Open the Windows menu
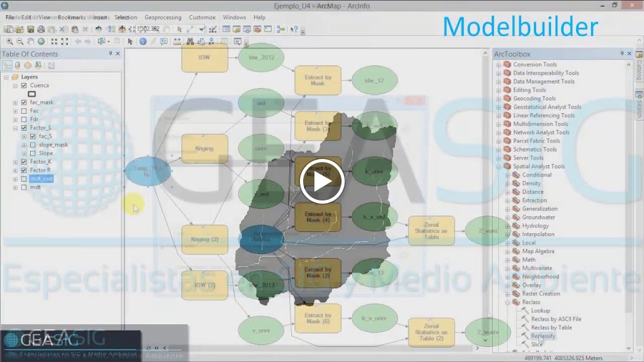 pyautogui.click(x=234, y=17)
